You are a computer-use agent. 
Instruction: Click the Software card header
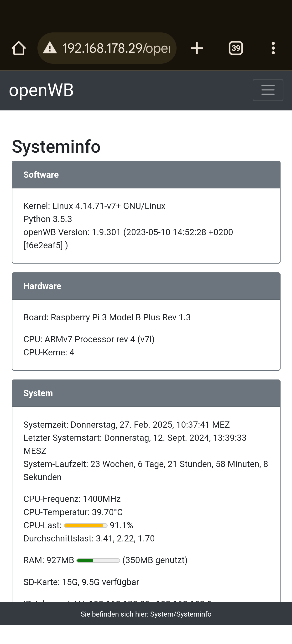[x=146, y=175]
